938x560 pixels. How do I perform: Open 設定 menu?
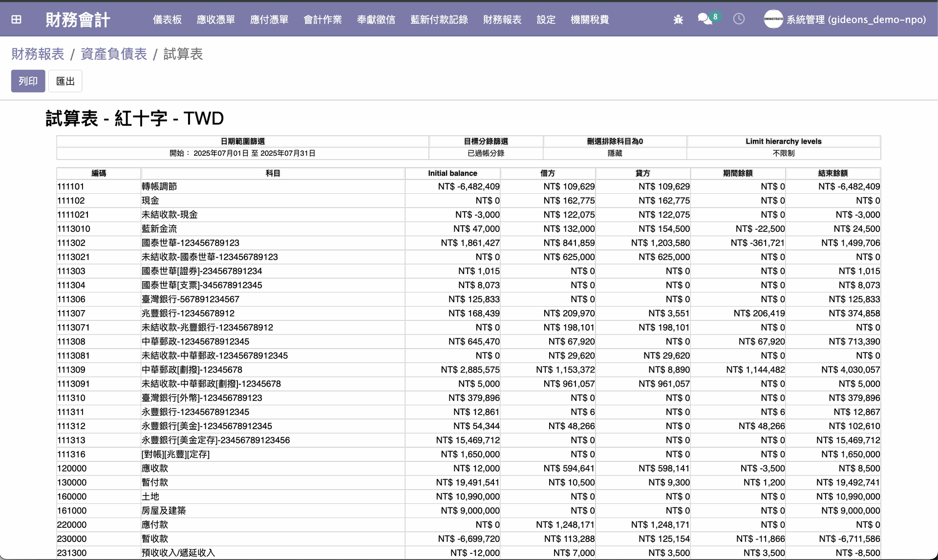(546, 20)
